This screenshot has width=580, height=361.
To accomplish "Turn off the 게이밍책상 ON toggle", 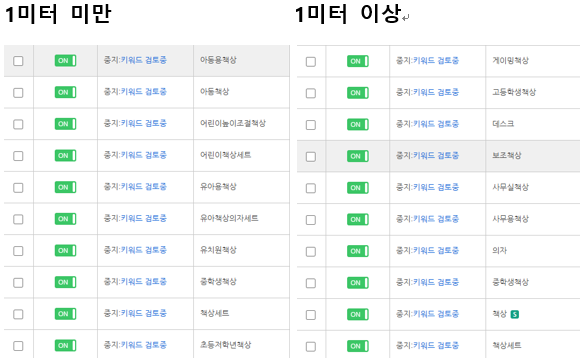I will pyautogui.click(x=358, y=61).
